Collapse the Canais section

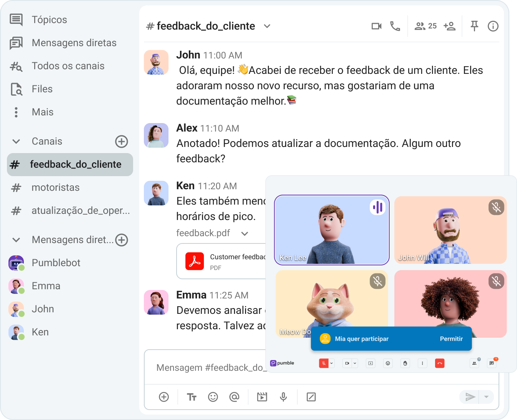click(16, 142)
